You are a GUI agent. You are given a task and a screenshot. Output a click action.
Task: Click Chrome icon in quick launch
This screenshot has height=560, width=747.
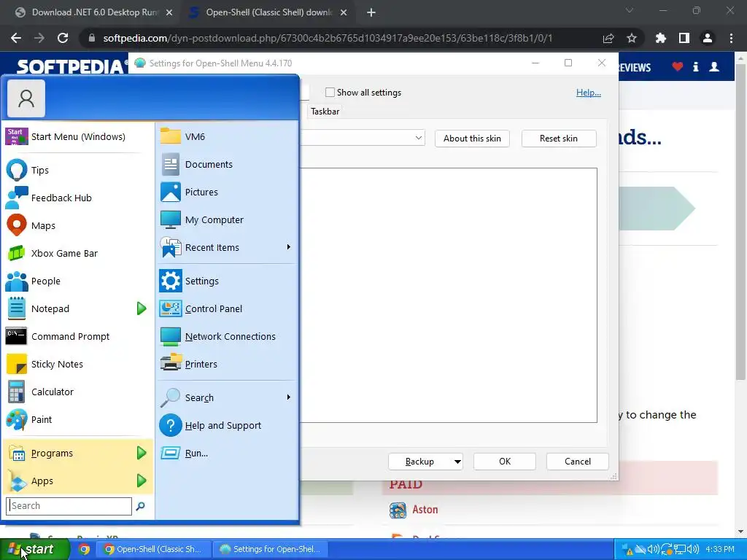click(x=85, y=549)
